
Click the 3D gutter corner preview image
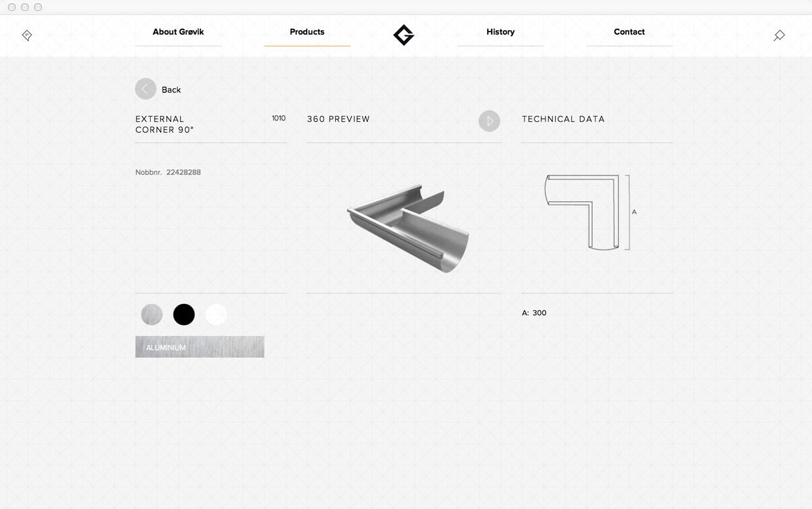click(407, 227)
